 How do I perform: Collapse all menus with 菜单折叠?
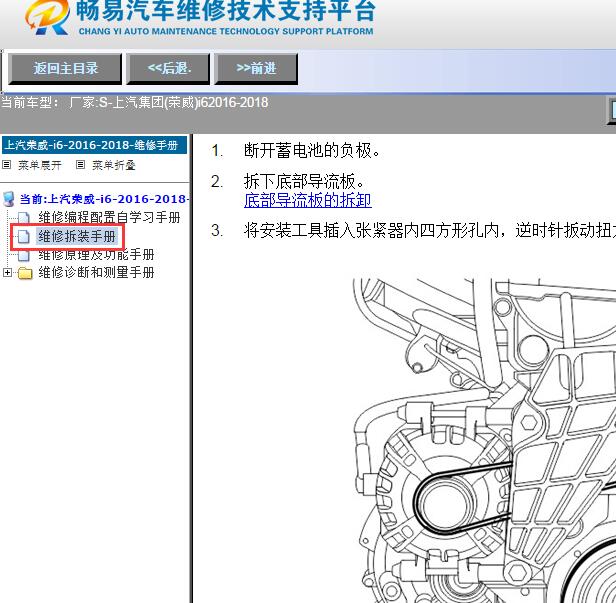[x=114, y=165]
